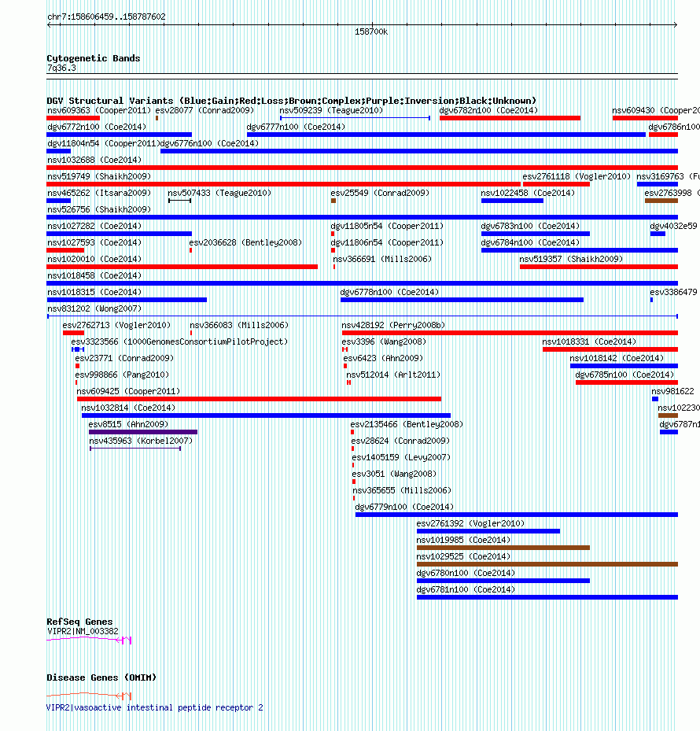Open nsv512014 (Arlt2011) variant

click(x=393, y=375)
